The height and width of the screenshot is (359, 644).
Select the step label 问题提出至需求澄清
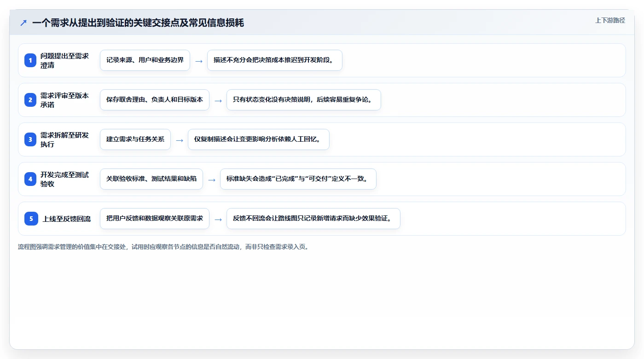(x=64, y=60)
